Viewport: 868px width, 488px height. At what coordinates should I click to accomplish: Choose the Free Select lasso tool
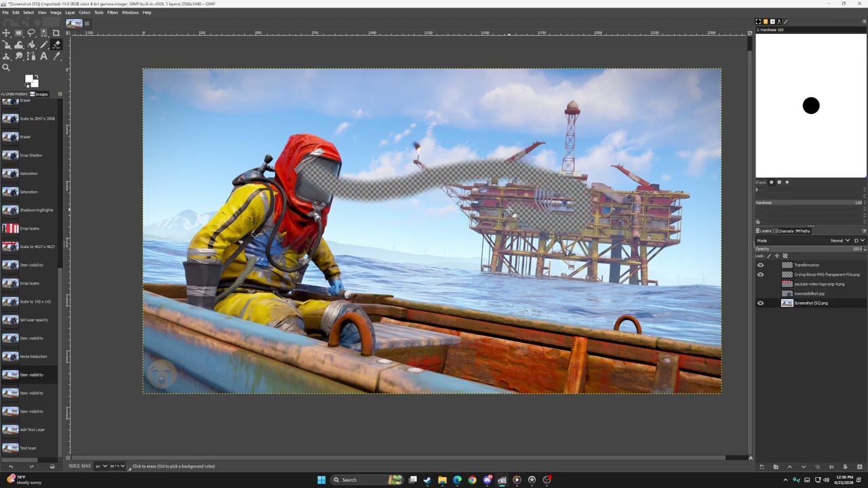(x=31, y=33)
